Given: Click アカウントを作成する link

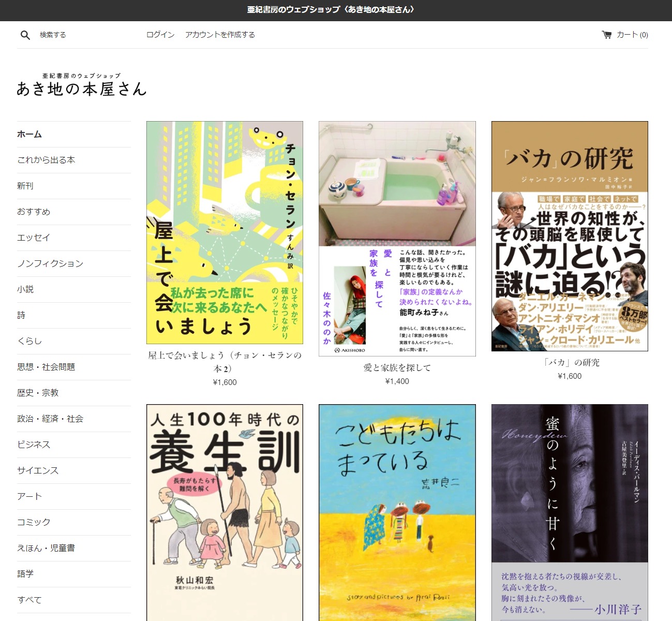Looking at the screenshot, I should [220, 35].
